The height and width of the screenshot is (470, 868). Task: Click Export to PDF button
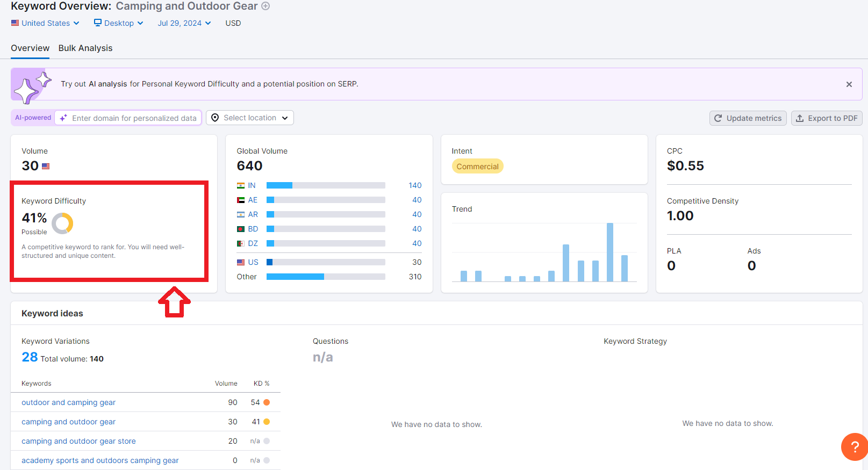(827, 118)
